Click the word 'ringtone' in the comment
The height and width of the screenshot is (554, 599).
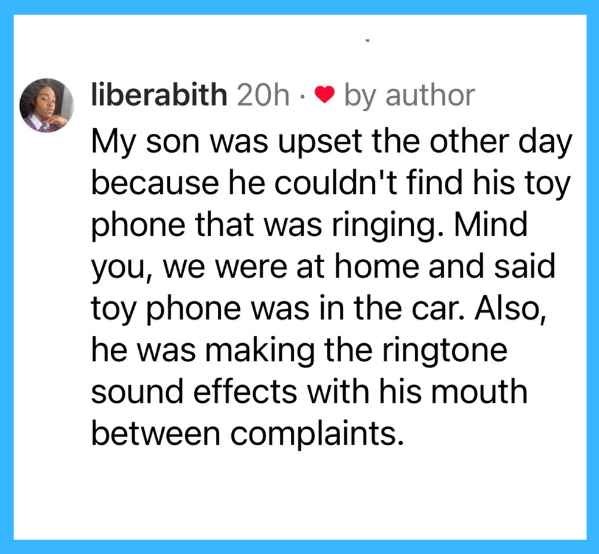(x=445, y=352)
